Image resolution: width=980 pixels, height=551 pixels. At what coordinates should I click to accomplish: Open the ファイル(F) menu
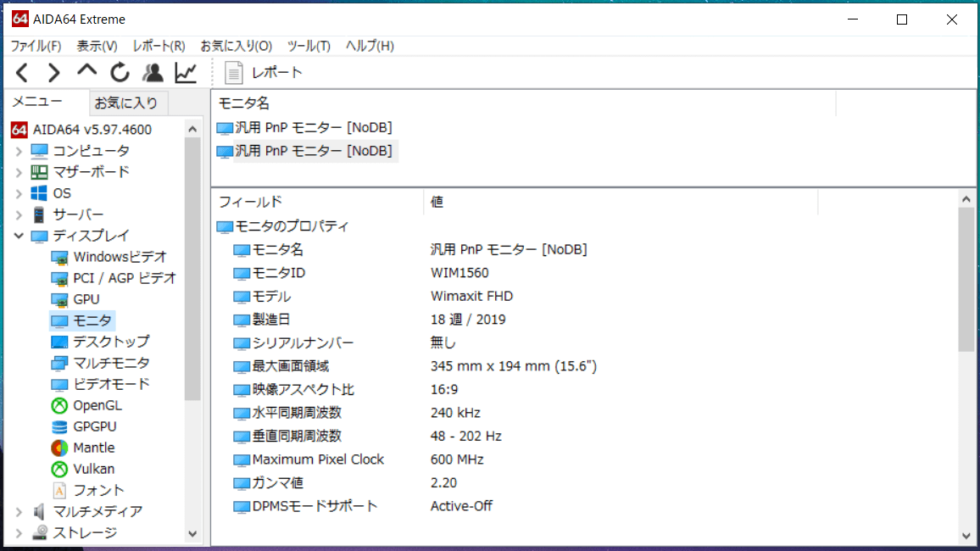(36, 46)
